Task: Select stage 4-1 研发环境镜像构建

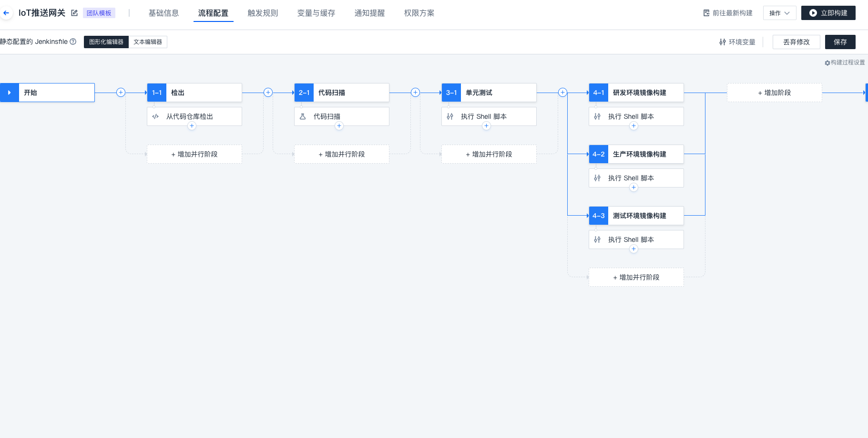Action: pos(636,93)
